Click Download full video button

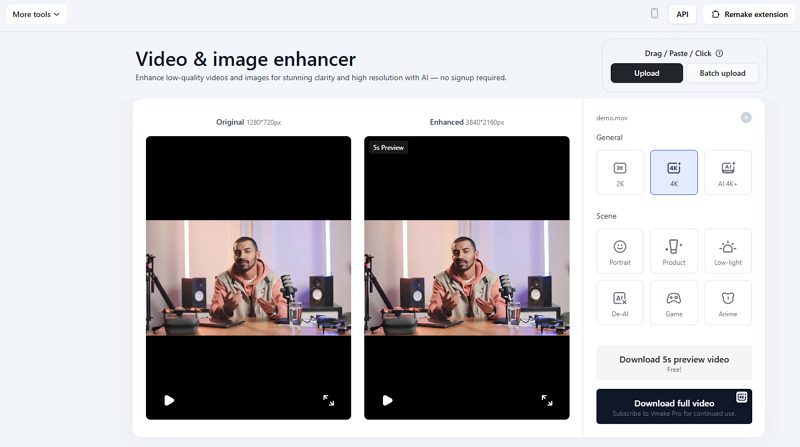coord(673,406)
